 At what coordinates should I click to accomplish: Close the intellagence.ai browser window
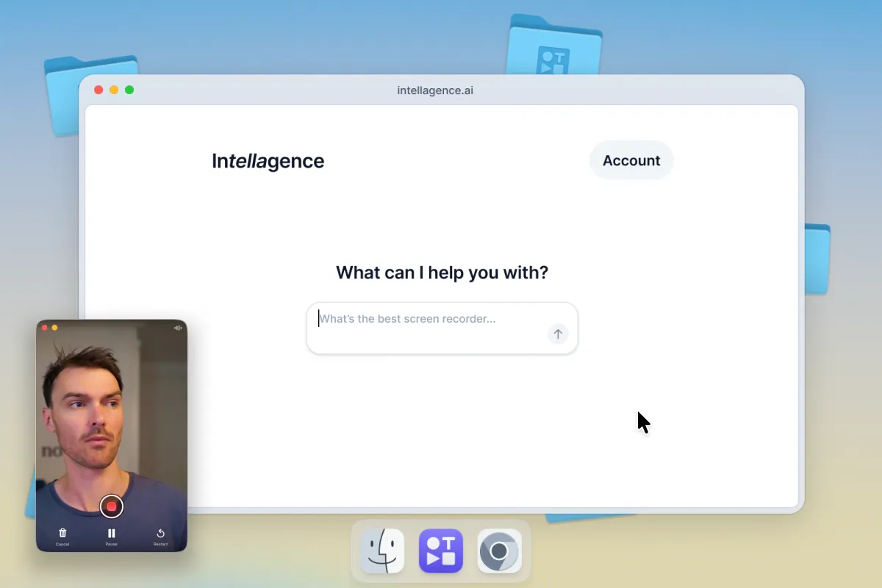click(98, 90)
